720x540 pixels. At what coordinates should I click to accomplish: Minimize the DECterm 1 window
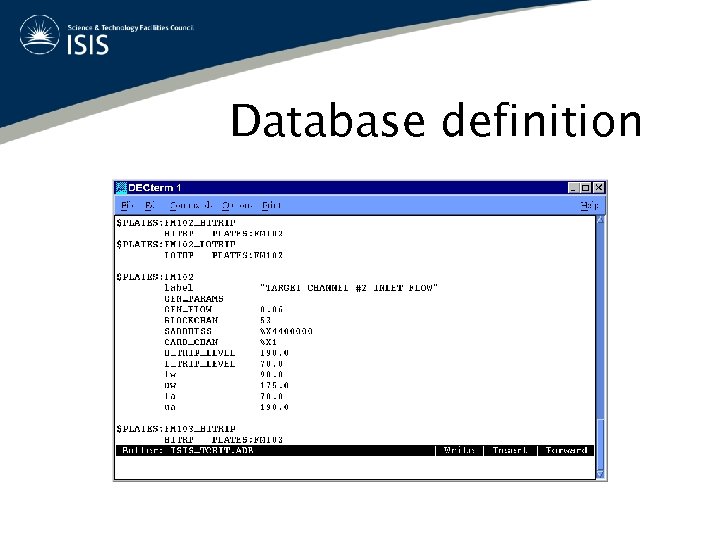click(x=573, y=188)
